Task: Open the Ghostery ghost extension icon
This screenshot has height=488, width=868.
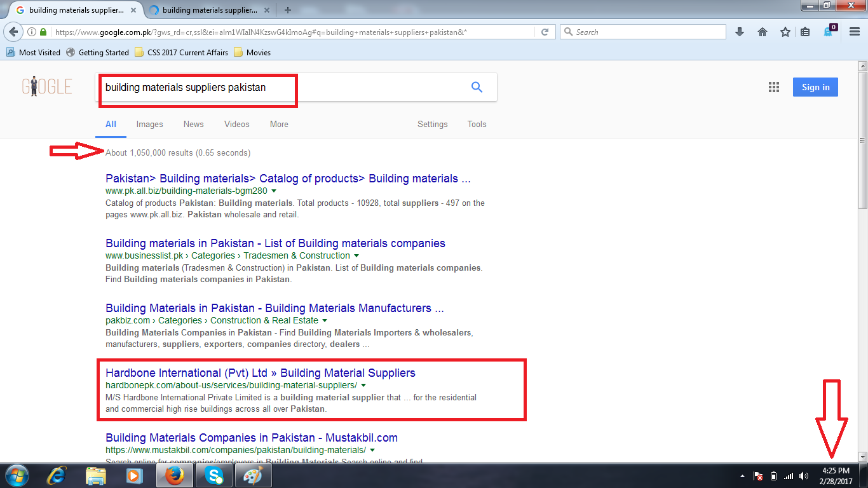Action: [x=830, y=31]
